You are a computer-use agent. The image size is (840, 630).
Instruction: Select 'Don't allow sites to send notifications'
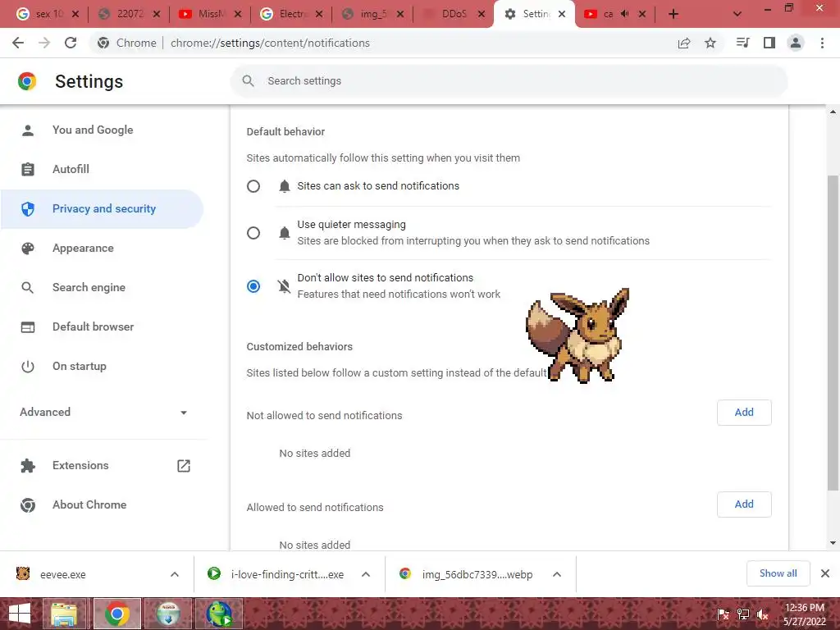tap(253, 286)
